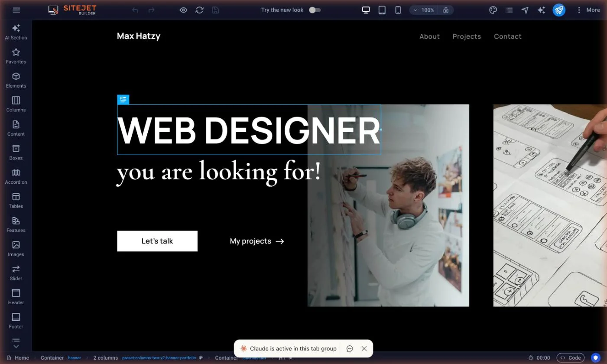Expand sidebar with bottom chevron
The height and width of the screenshot is (364, 607).
pyautogui.click(x=16, y=346)
